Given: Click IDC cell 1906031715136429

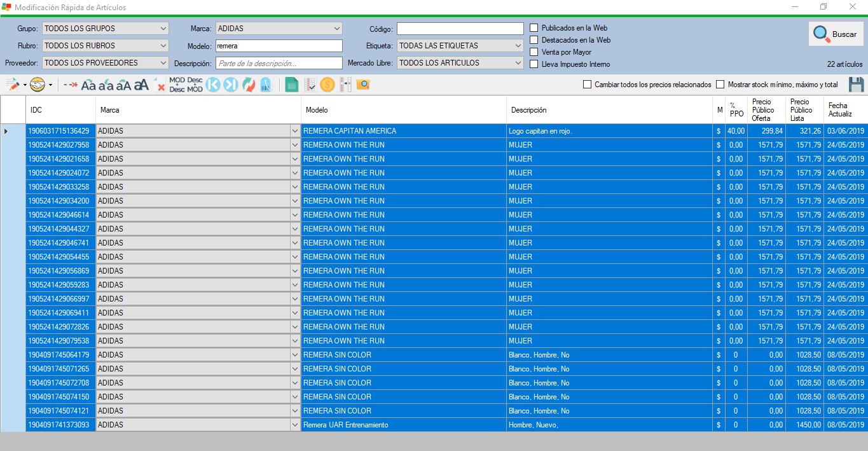Looking at the screenshot, I should point(61,131).
